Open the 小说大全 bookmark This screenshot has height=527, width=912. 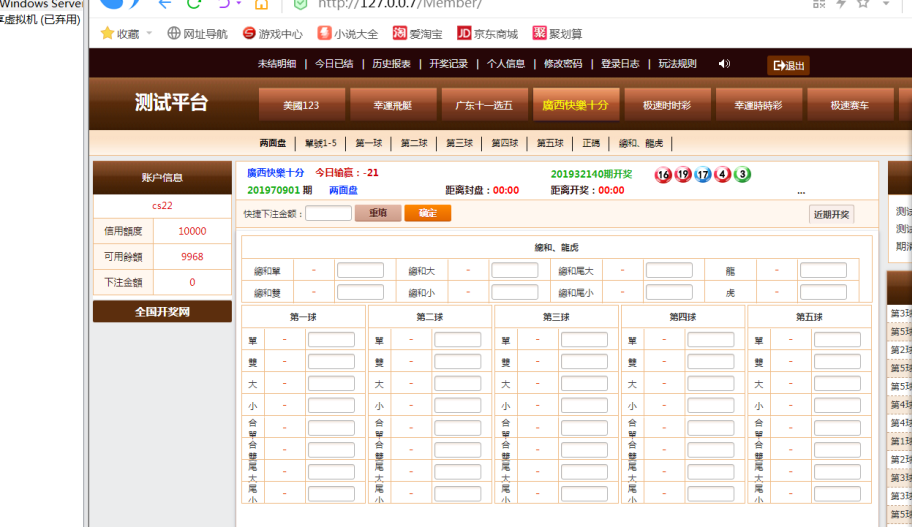pos(348,34)
